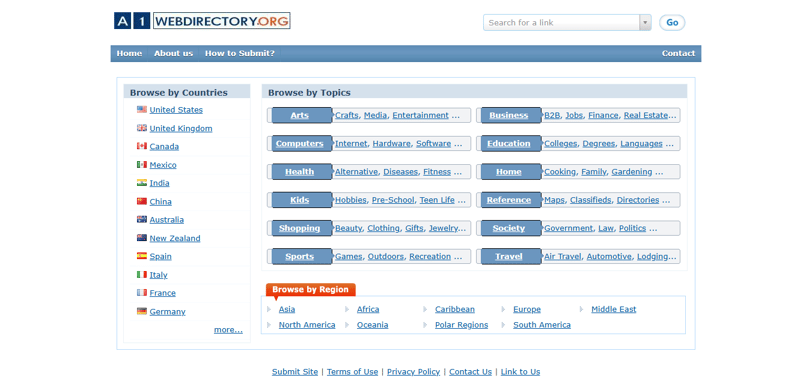The height and width of the screenshot is (384, 812).
Task: Open the Travel topic button
Action: pos(511,256)
